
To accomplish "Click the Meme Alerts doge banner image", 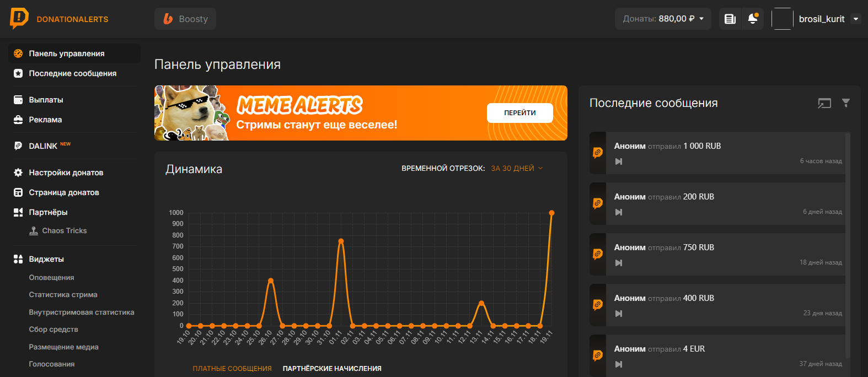I will pos(192,113).
